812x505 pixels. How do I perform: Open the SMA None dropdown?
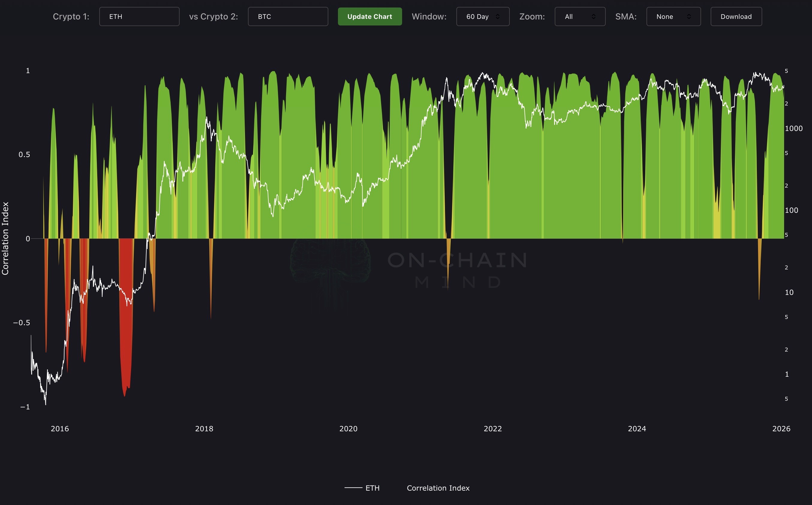point(673,16)
